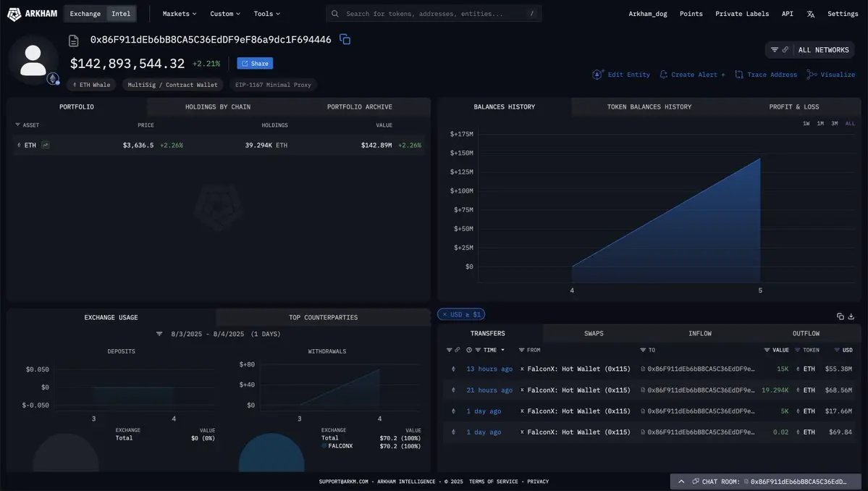Open Private Labels
Viewport: 868px width, 491px height.
742,14
